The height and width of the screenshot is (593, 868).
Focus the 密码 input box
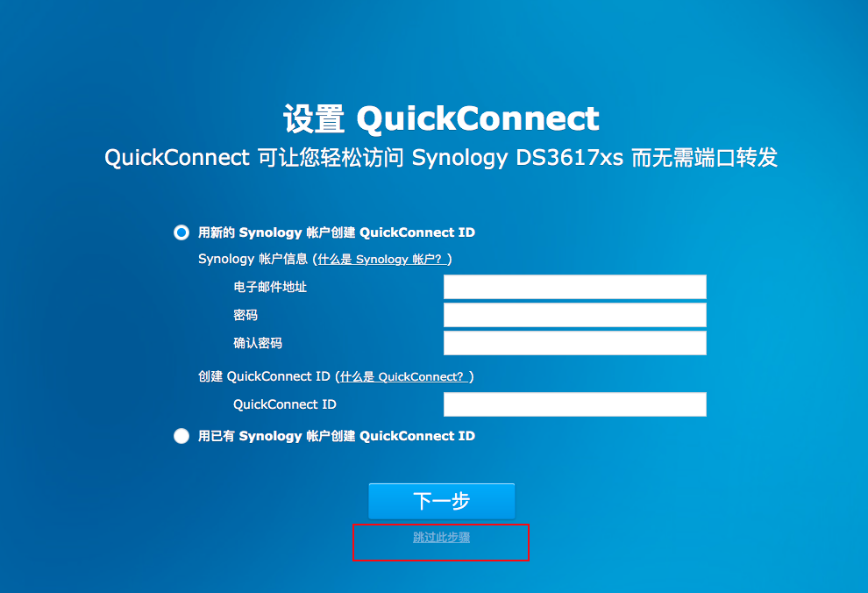tap(574, 315)
